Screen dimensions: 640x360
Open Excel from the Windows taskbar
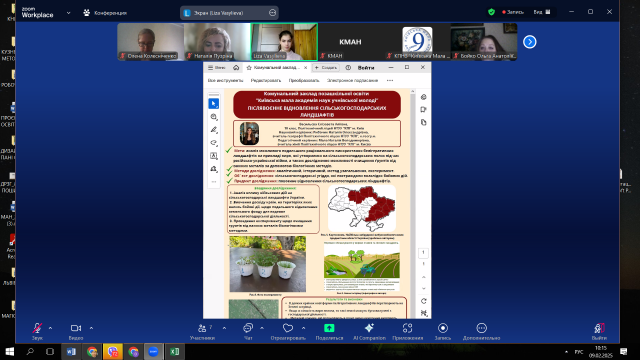click(x=174, y=351)
